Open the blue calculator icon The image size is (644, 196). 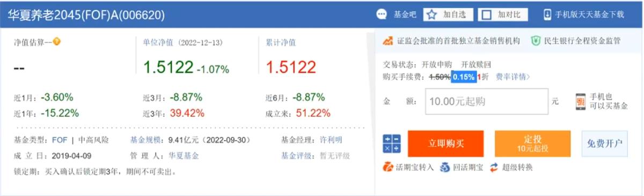(x=391, y=144)
